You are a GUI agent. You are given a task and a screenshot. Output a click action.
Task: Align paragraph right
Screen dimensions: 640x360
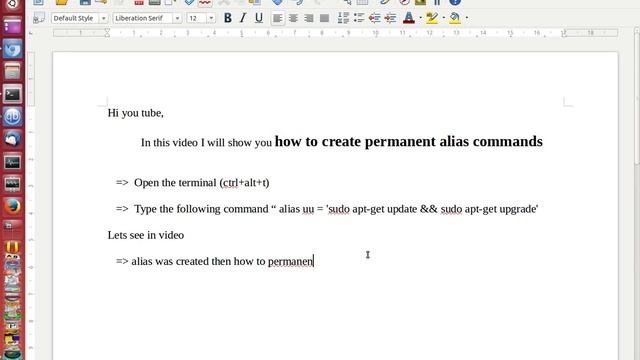(x=309, y=18)
